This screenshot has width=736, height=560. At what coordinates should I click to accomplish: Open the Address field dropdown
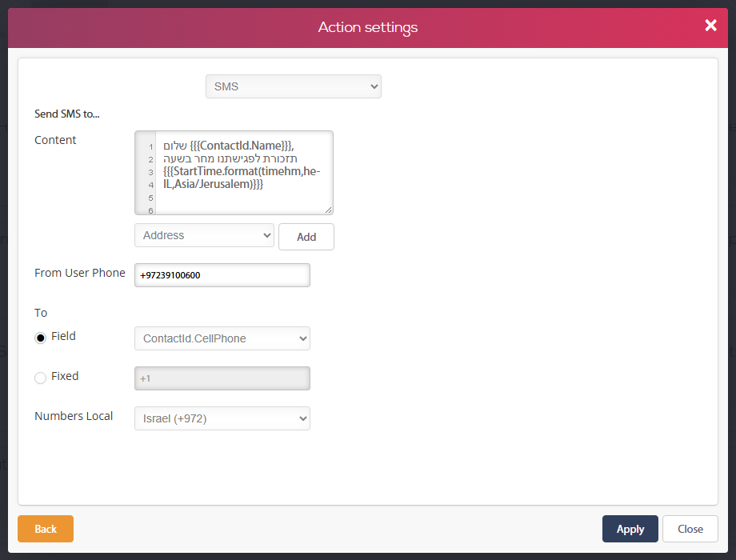pos(204,235)
